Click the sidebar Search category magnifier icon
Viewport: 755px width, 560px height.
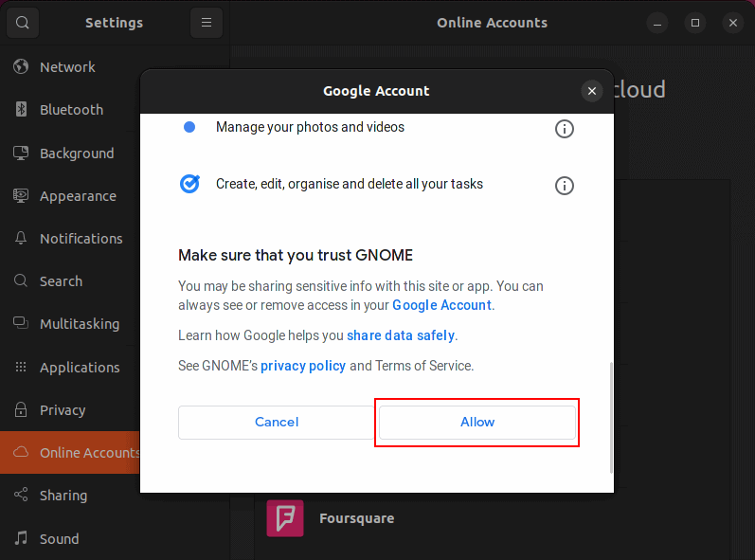[21, 280]
